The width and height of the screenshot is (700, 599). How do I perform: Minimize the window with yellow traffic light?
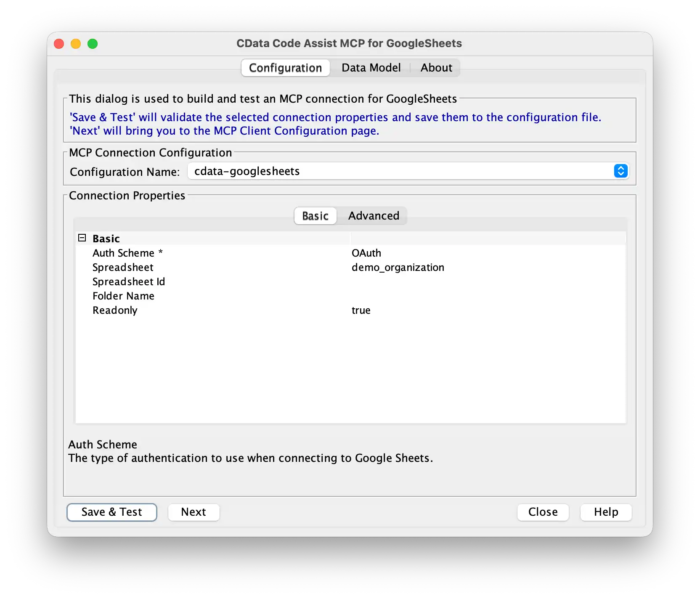pos(76,43)
